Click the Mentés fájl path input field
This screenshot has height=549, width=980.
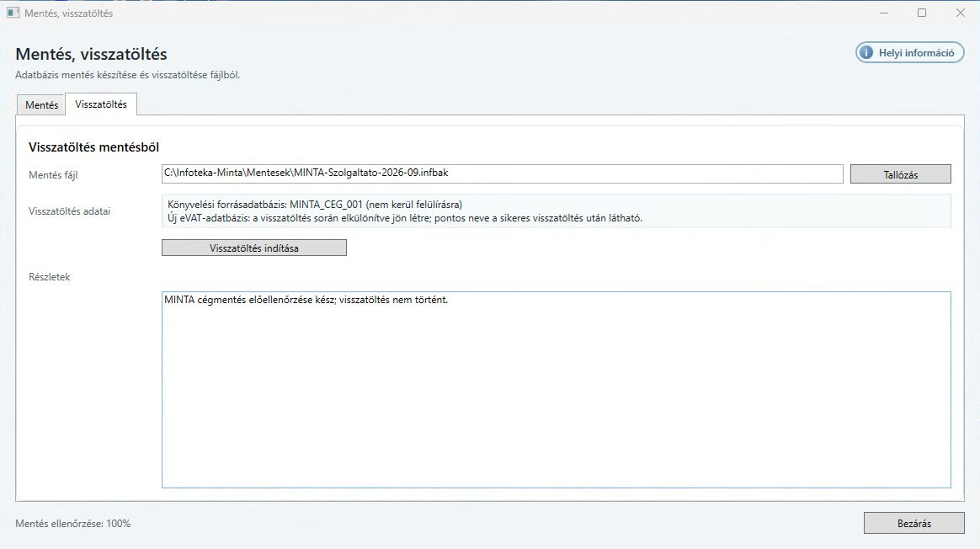click(x=502, y=173)
